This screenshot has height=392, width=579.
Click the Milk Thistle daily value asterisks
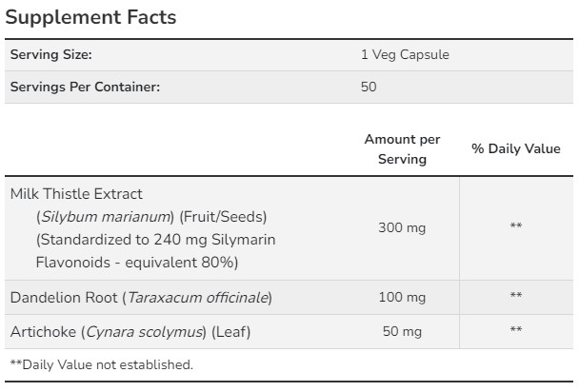coord(515,227)
